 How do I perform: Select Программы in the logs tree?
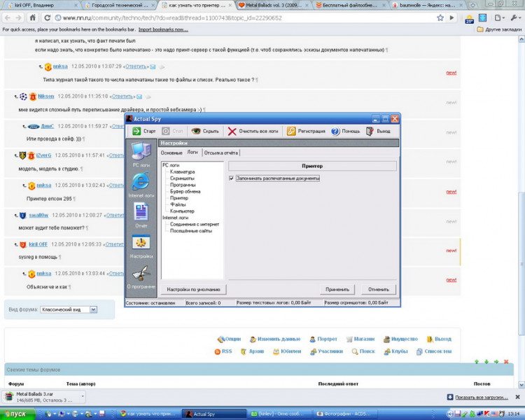(x=183, y=185)
